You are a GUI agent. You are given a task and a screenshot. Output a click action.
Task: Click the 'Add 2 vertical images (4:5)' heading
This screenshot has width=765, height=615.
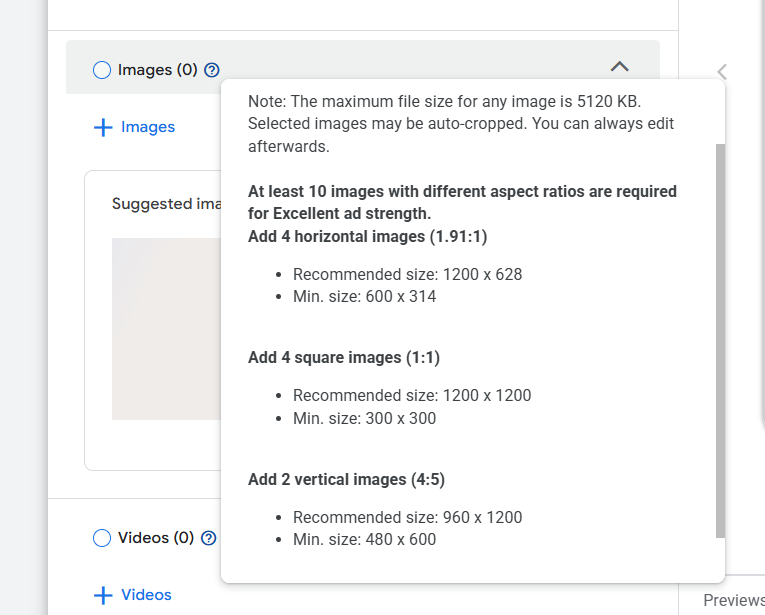(x=347, y=480)
